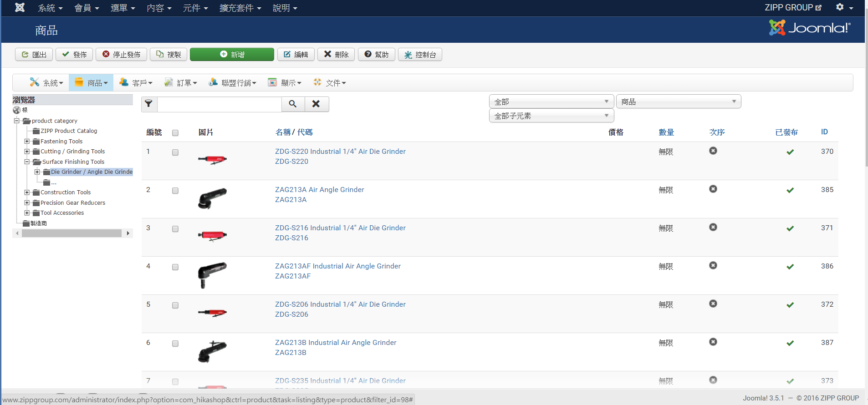Click the Joomla logo icon in top-left

(x=20, y=7)
